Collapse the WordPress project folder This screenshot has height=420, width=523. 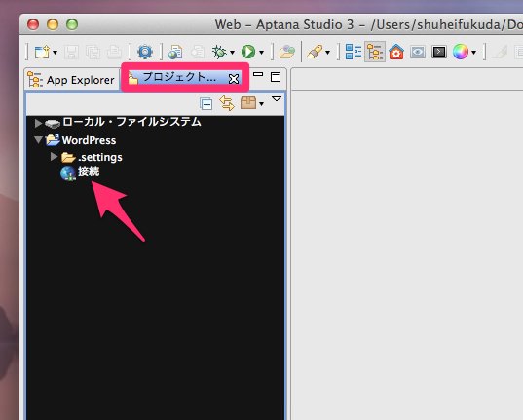point(38,139)
